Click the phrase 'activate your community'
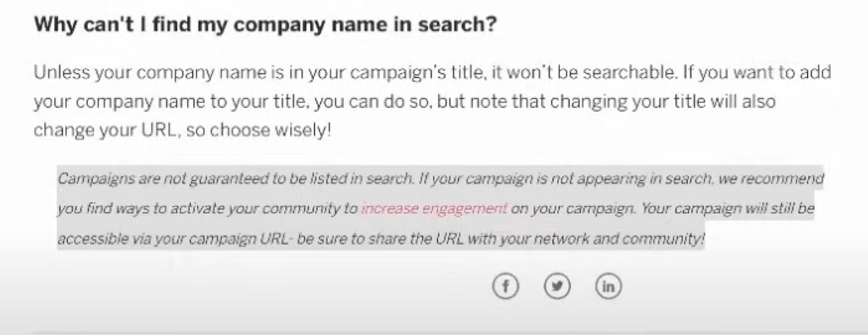 pos(263,208)
